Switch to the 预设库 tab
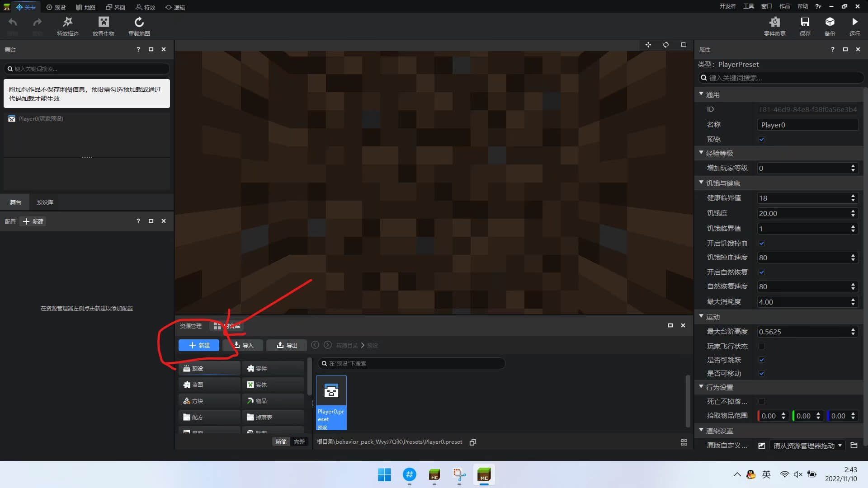 click(x=45, y=202)
